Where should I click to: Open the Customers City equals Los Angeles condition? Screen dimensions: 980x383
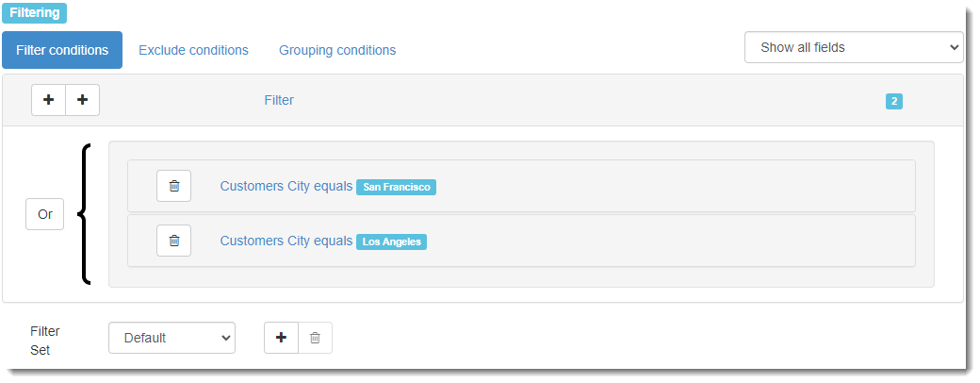click(286, 241)
